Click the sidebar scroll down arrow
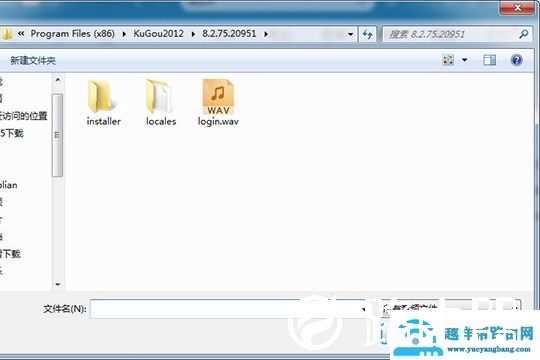540x360 pixels. pos(58,285)
